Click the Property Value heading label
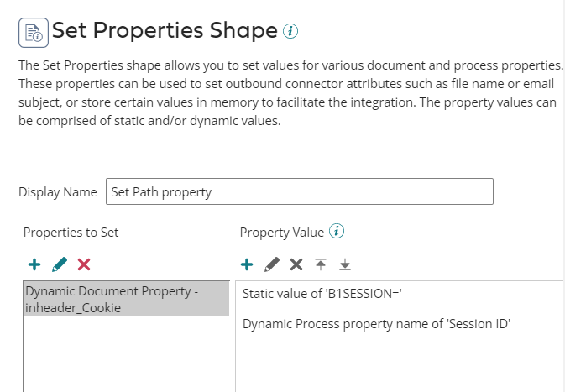The height and width of the screenshot is (392, 565). point(282,233)
